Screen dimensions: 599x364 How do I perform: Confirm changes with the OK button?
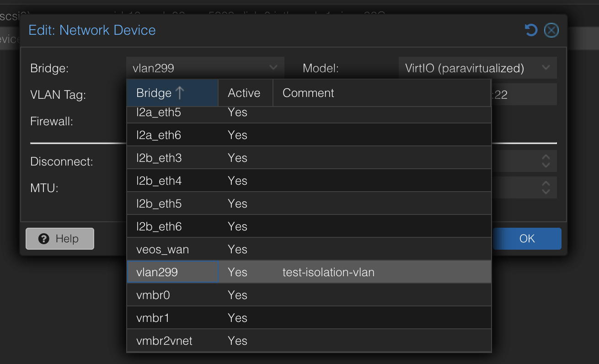(x=527, y=238)
